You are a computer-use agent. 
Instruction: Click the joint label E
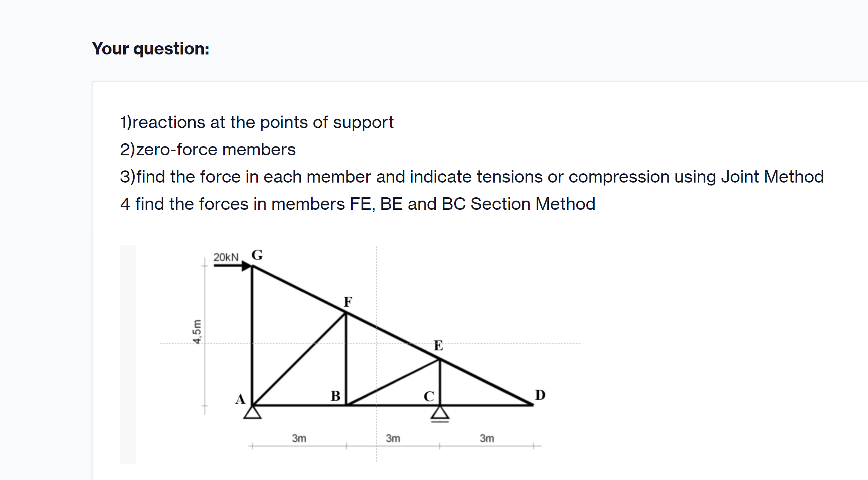438,345
